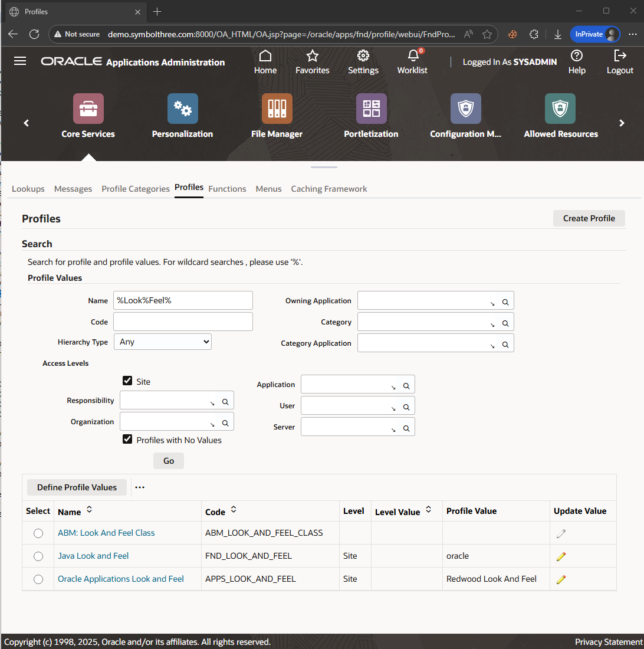The width and height of the screenshot is (644, 649).
Task: Open the Hierarchy Type dropdown
Action: click(162, 342)
